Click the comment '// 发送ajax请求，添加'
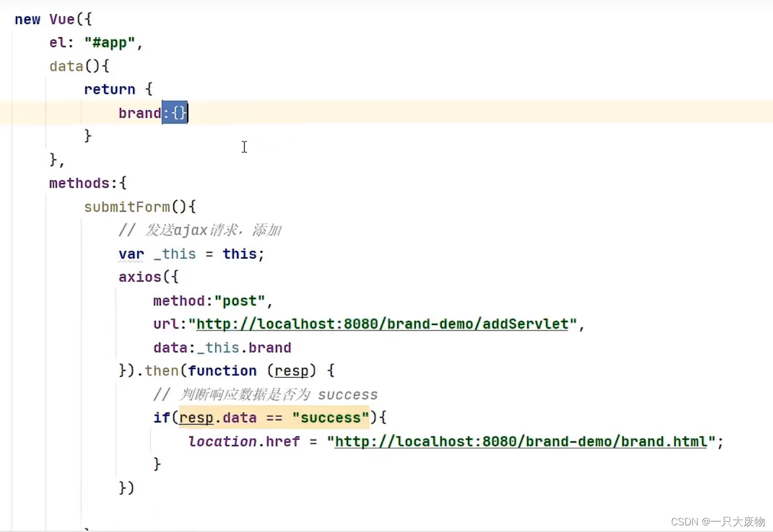 (200, 230)
